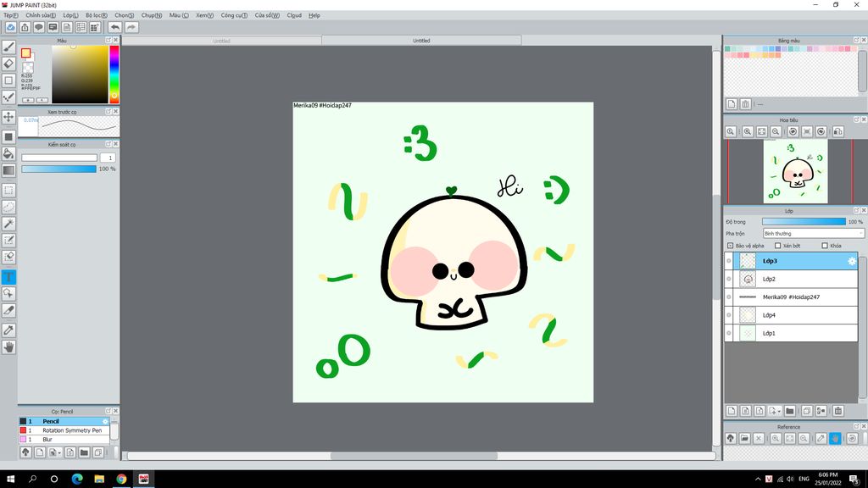Click the share/export toolbar icon
Image resolution: width=868 pixels, height=488 pixels.
tap(25, 27)
